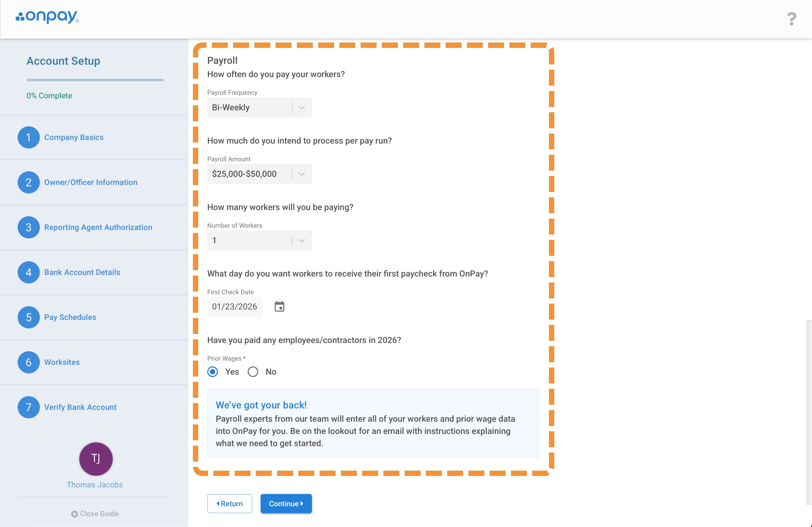812x527 pixels.
Task: Open the Thomas Jacobs profile link
Action: point(95,485)
